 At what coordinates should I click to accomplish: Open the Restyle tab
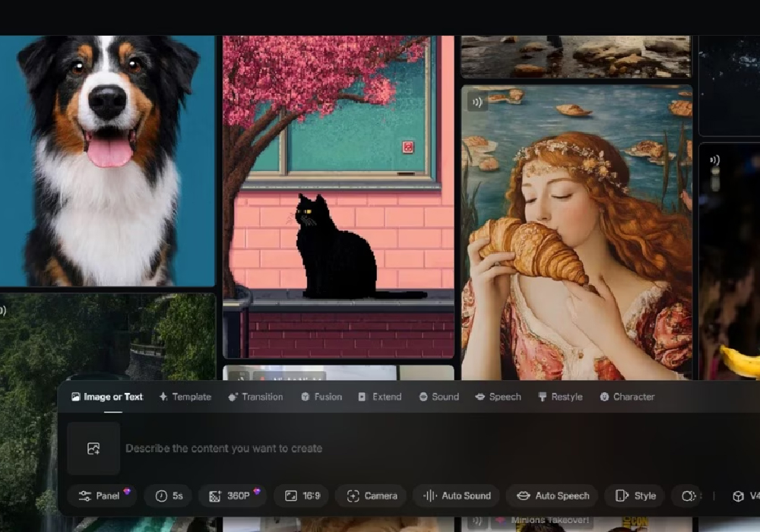[560, 397]
